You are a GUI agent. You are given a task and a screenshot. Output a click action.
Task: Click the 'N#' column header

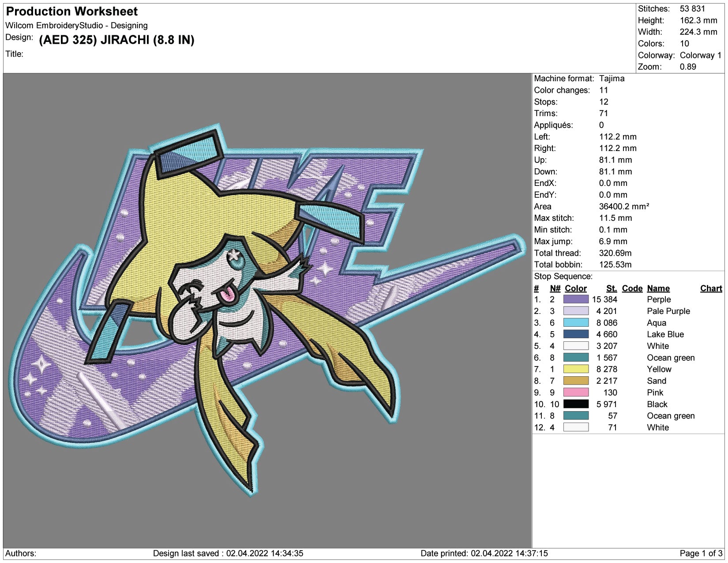pos(555,288)
